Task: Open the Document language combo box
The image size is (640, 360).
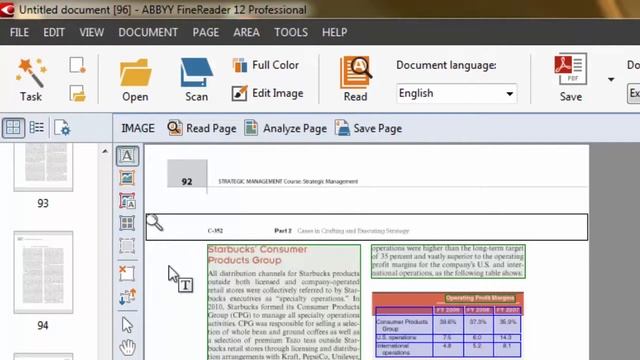Action: click(456, 93)
